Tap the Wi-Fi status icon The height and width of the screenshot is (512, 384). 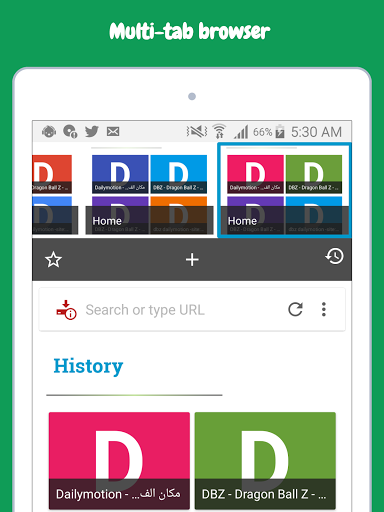pyautogui.click(x=219, y=131)
